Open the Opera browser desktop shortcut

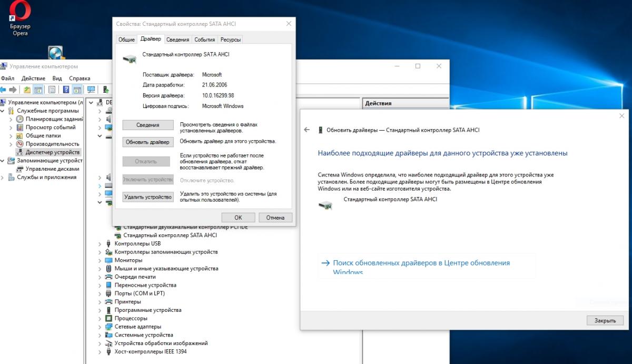click(x=20, y=19)
